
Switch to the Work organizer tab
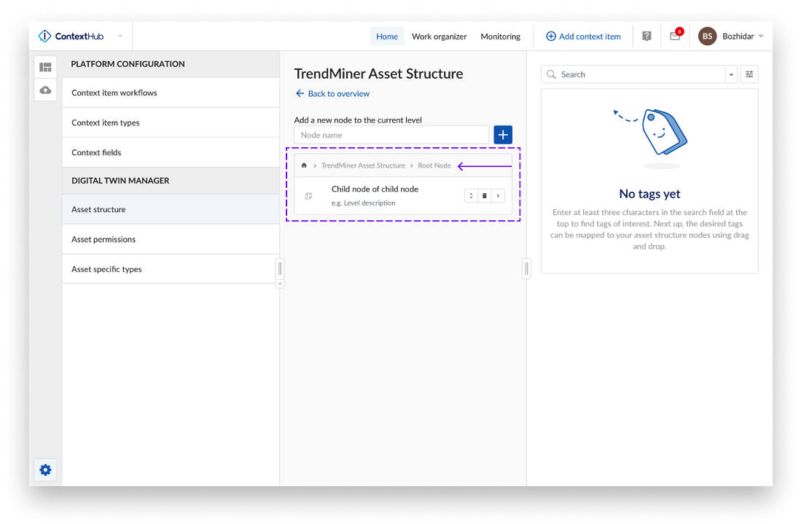click(x=439, y=36)
